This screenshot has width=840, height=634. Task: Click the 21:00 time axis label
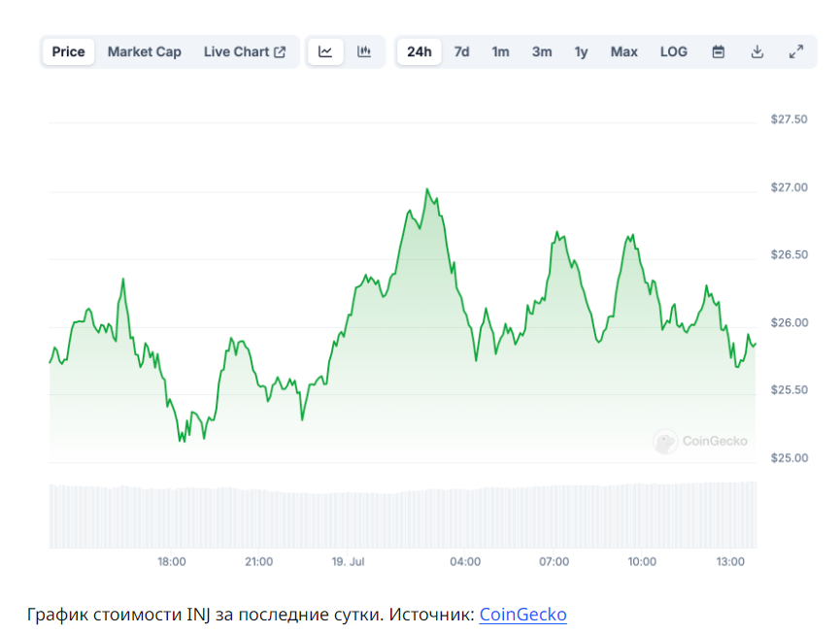tap(258, 562)
